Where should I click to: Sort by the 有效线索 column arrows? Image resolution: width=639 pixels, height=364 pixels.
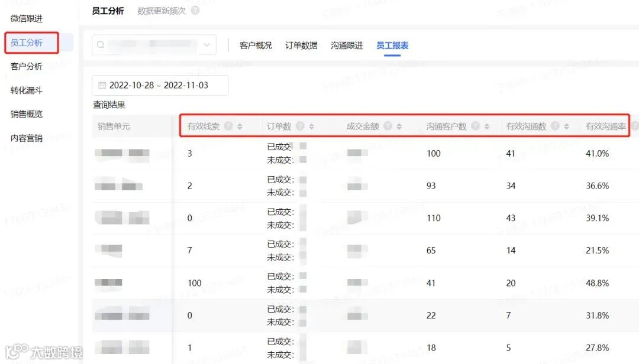(240, 126)
